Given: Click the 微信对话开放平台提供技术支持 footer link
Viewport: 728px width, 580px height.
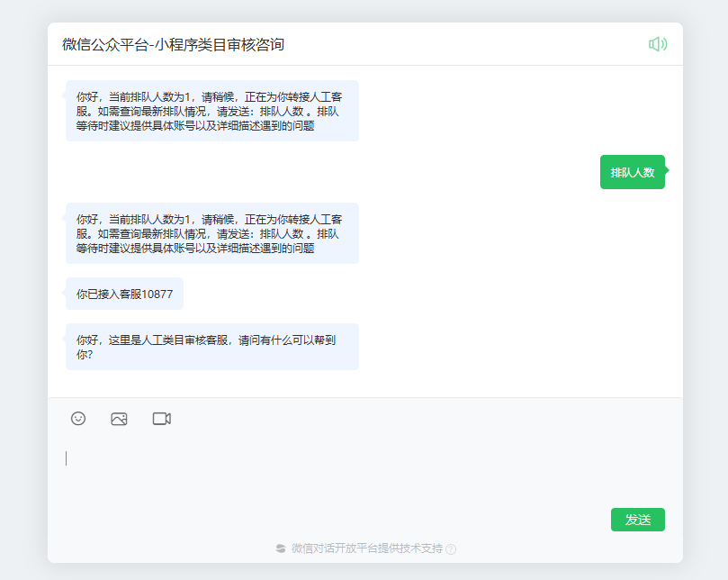Looking at the screenshot, I should tap(367, 548).
